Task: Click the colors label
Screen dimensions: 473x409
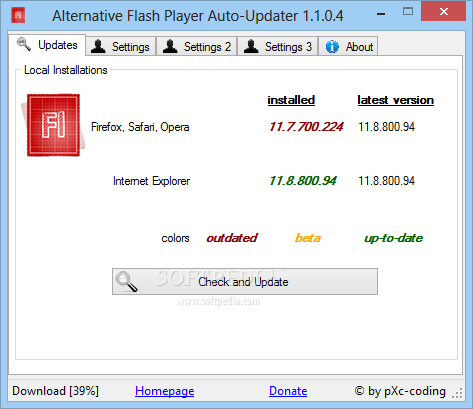Action: coord(175,238)
